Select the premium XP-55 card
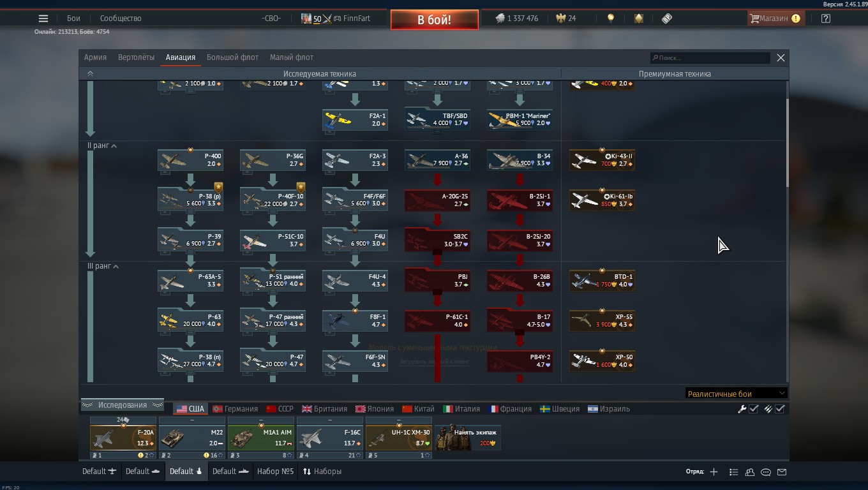The height and width of the screenshot is (490, 868). point(602,321)
